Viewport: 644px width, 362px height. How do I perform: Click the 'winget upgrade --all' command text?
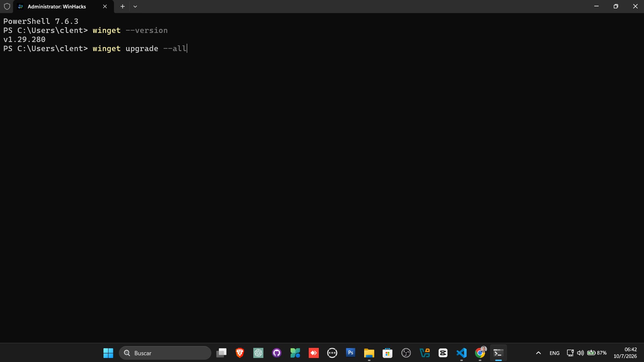[x=140, y=48]
